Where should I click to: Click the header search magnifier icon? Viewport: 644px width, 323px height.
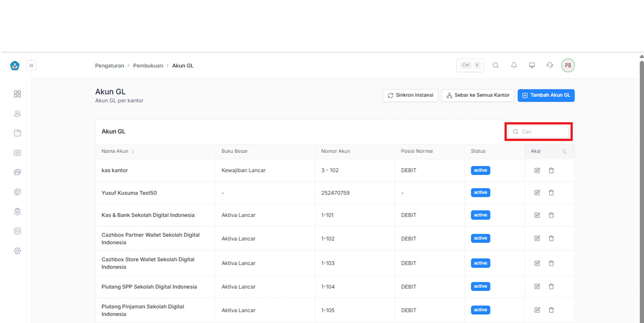(496, 65)
